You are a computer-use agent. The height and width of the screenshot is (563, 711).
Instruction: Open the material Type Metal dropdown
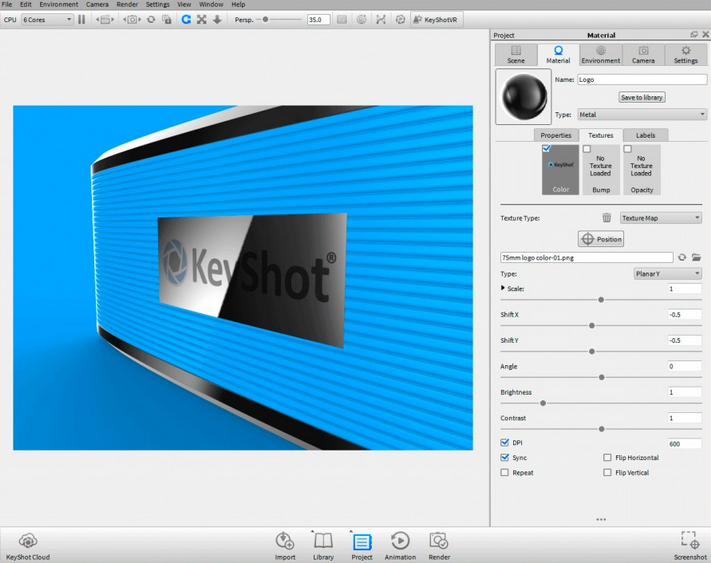(641, 115)
